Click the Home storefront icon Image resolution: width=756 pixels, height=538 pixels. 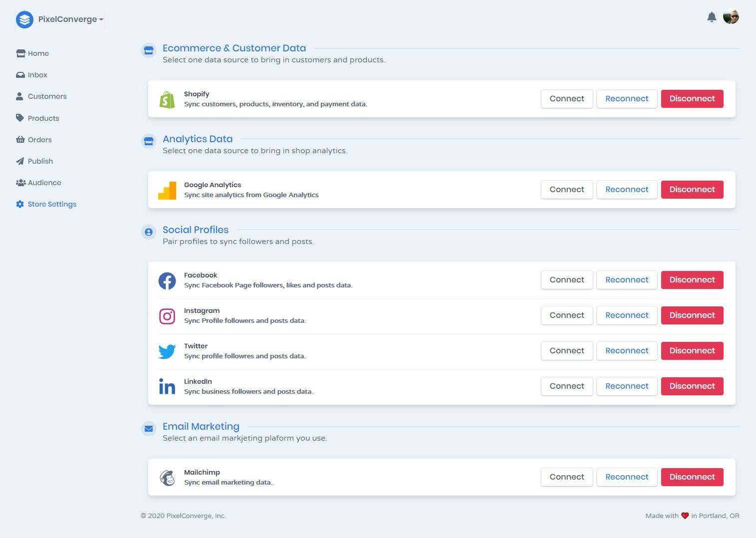pyautogui.click(x=20, y=53)
